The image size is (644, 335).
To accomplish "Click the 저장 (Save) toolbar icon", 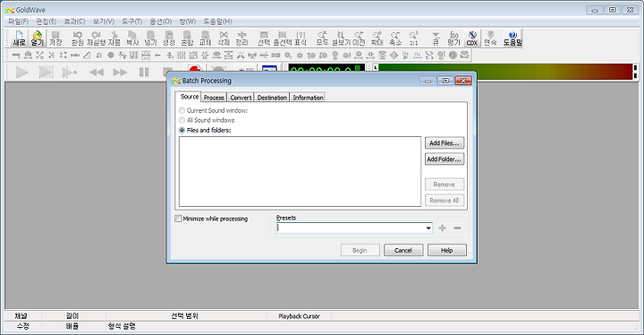I will [x=55, y=39].
